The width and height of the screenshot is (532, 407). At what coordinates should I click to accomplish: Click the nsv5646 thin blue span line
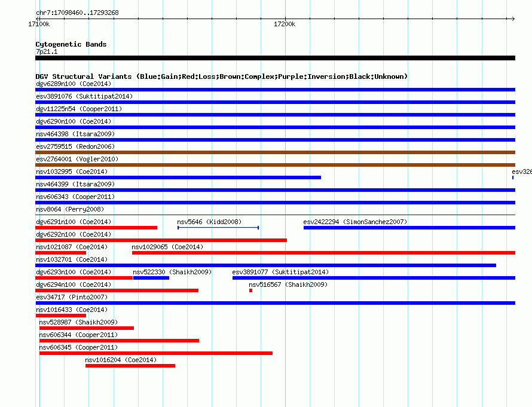pos(218,228)
